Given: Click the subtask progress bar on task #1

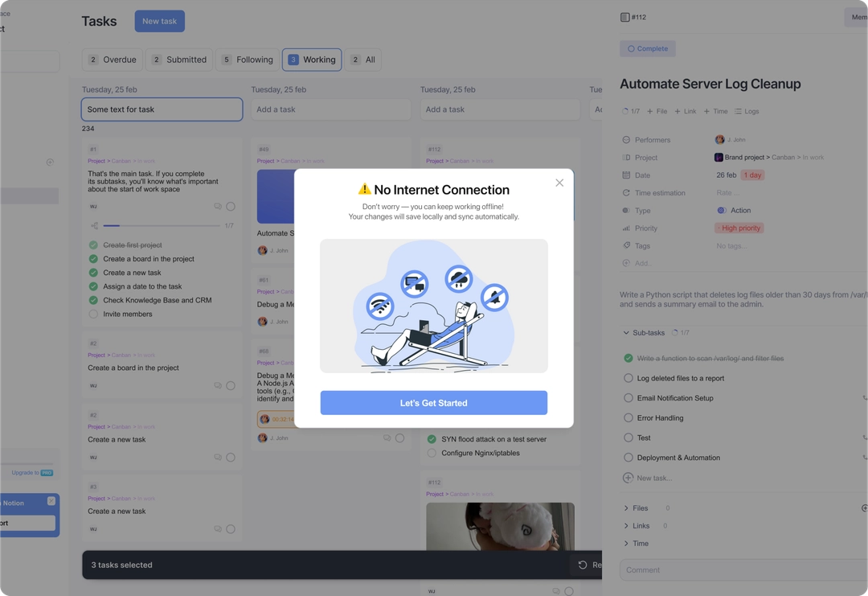Looking at the screenshot, I should 160,226.
